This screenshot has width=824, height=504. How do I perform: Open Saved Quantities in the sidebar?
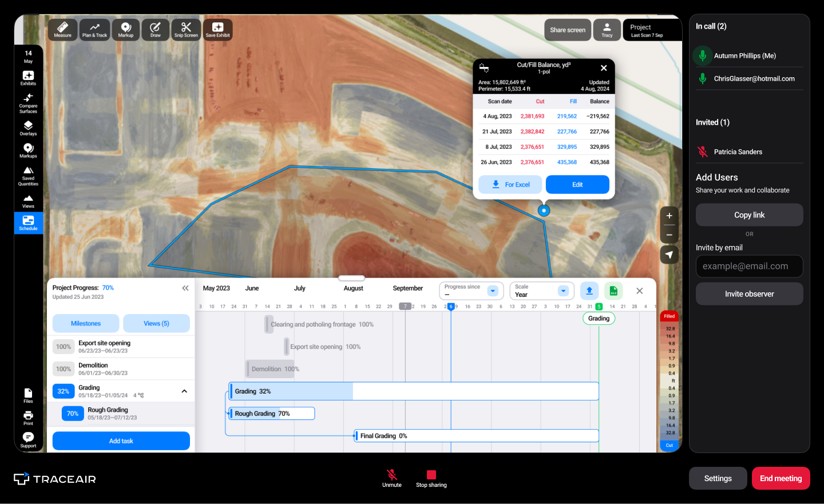[28, 176]
